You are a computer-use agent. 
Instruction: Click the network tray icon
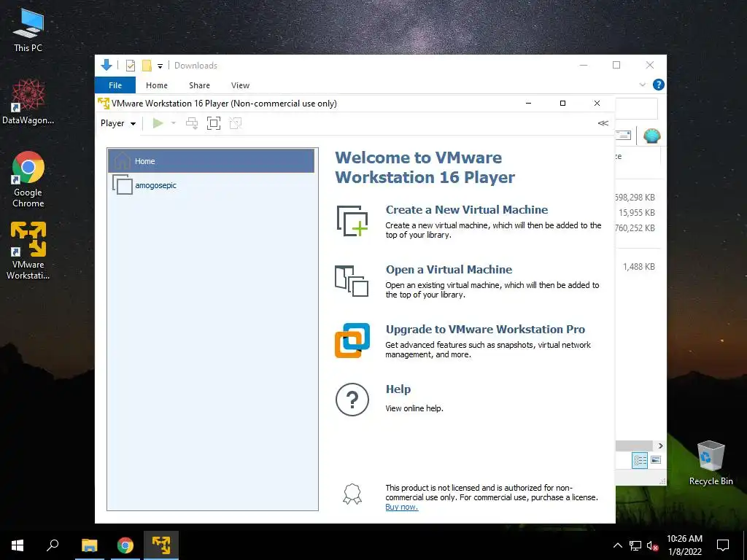pyautogui.click(x=635, y=545)
